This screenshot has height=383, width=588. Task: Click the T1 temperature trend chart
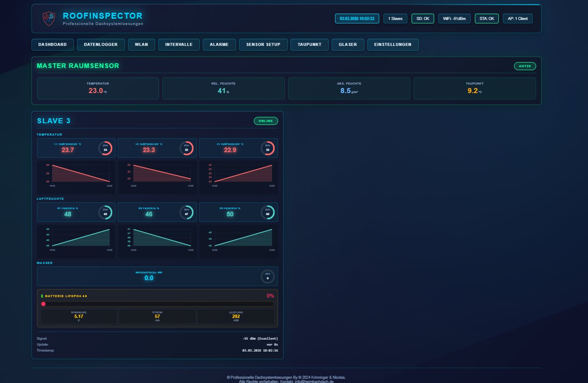pos(76,174)
